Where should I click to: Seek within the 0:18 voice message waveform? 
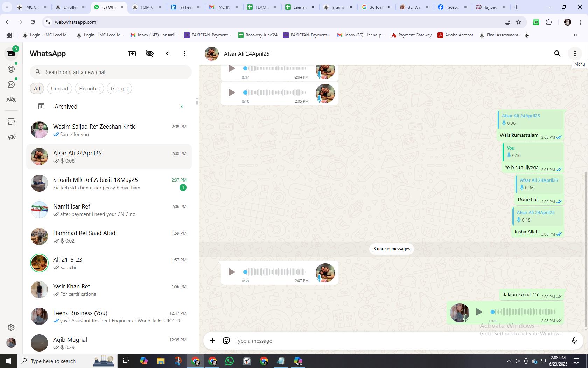click(x=275, y=93)
